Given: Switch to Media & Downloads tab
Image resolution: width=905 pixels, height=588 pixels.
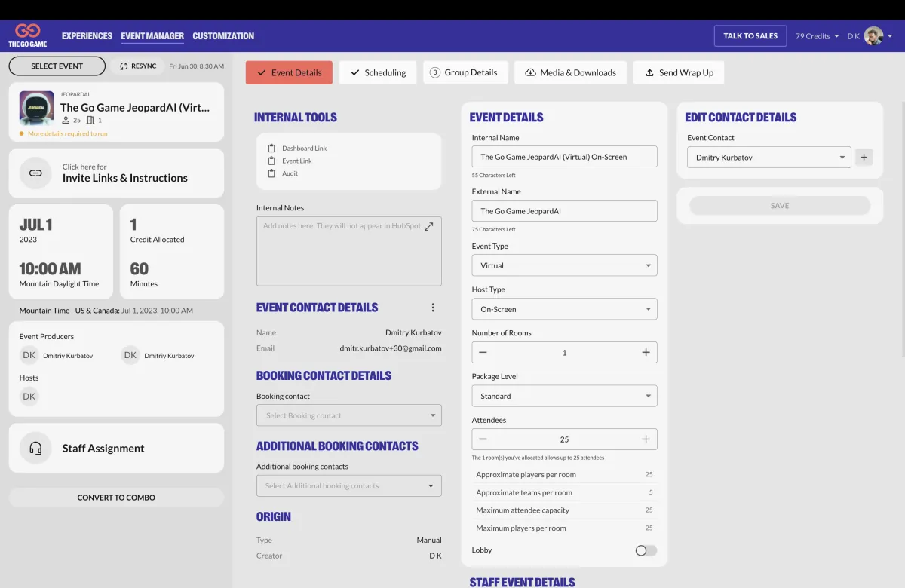Looking at the screenshot, I should click(570, 72).
